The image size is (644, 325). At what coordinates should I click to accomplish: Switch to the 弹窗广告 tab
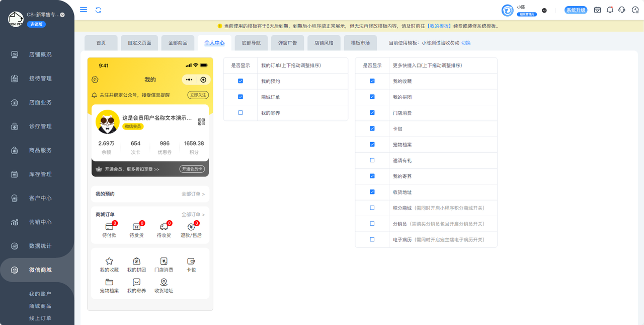coord(288,43)
